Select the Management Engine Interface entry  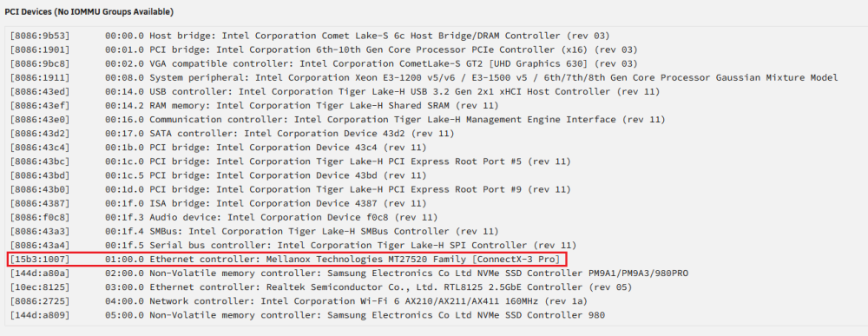point(337,120)
